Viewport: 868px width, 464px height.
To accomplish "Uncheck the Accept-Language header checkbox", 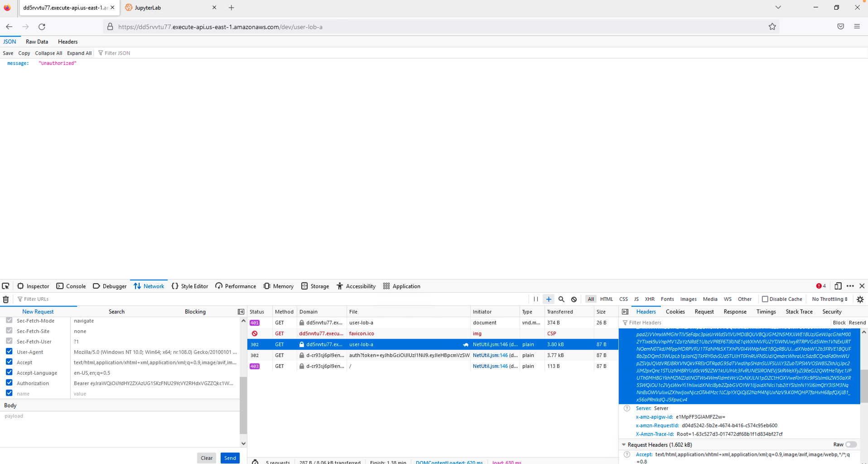I will [x=9, y=372].
